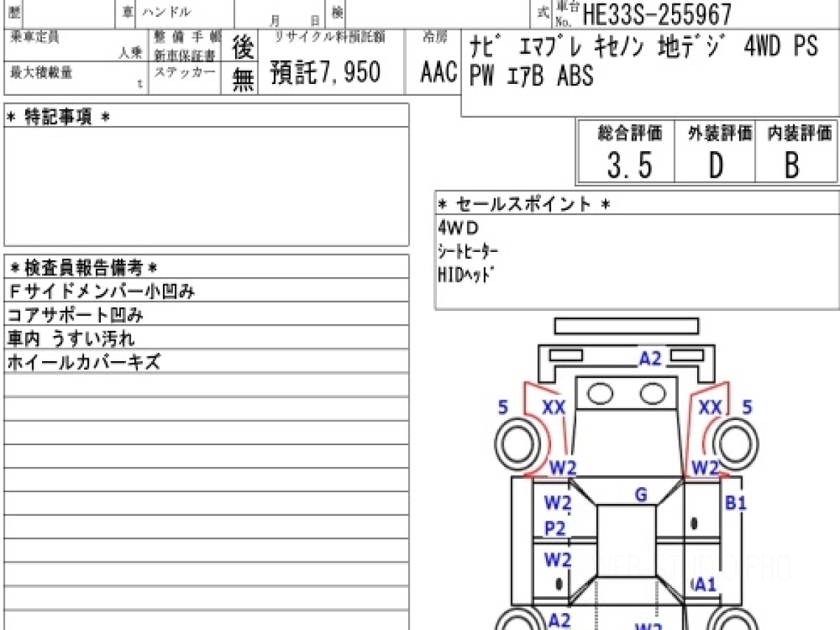Select remark 車内 うすい汚れ
Screen dimensions: 840x630
(x=70, y=339)
